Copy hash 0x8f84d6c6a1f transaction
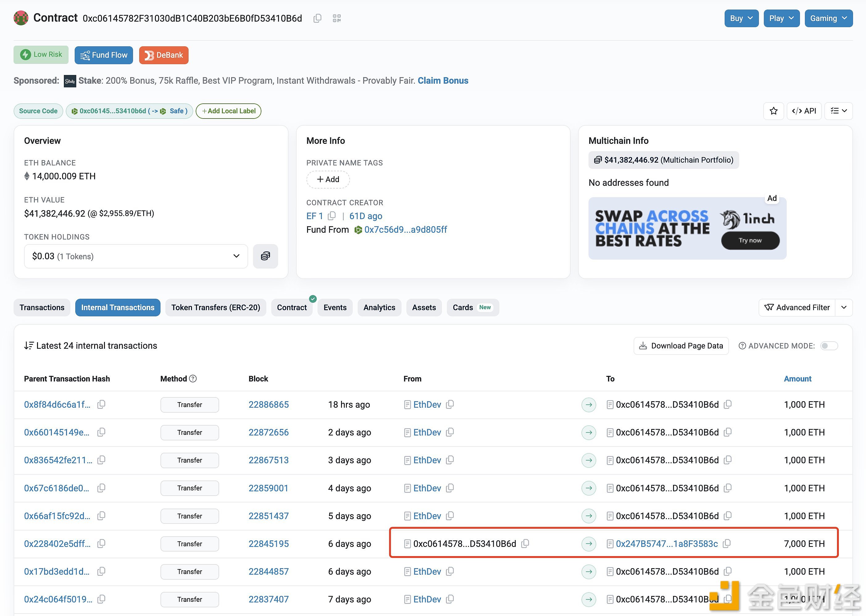866x616 pixels. (101, 404)
